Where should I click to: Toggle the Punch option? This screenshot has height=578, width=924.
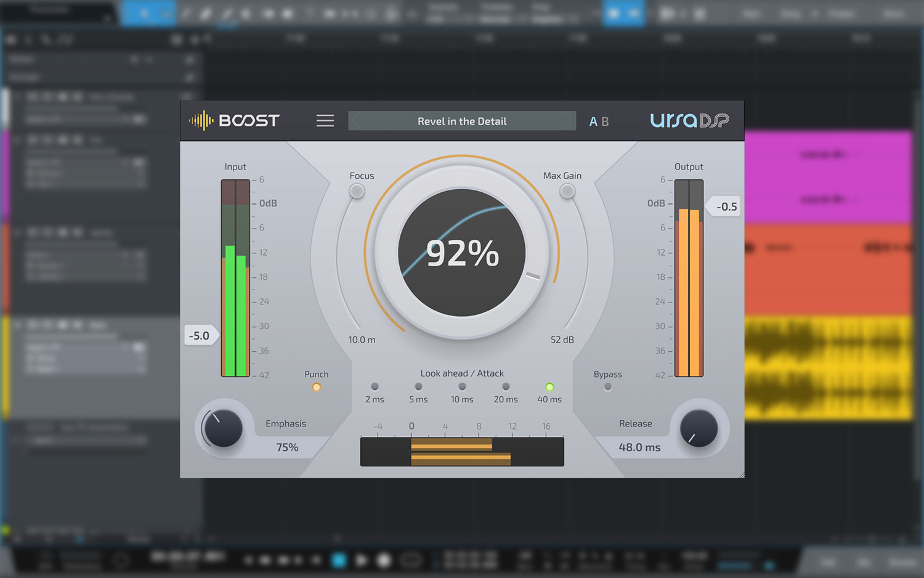[317, 387]
